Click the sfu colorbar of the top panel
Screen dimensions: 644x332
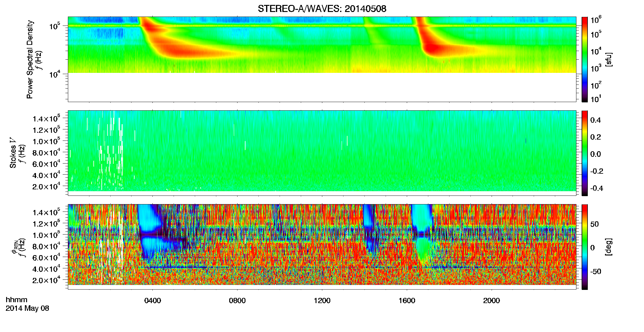point(585,59)
